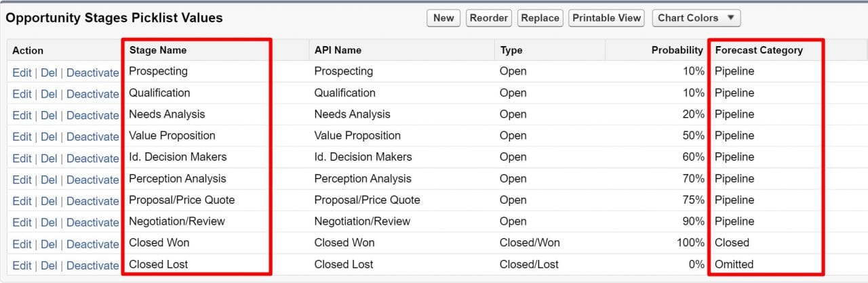This screenshot has width=868, height=283.
Task: Edit the Closed Lost stage
Action: pyautogui.click(x=22, y=266)
